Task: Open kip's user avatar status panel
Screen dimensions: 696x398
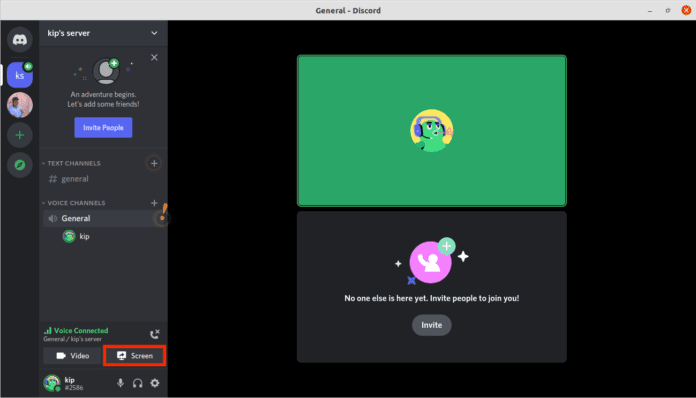Action: pyautogui.click(x=52, y=383)
